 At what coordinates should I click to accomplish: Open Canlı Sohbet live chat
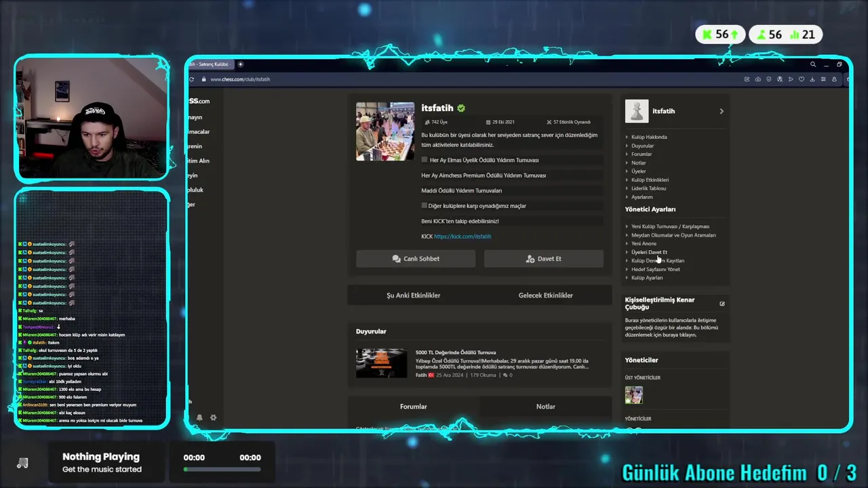click(x=416, y=259)
